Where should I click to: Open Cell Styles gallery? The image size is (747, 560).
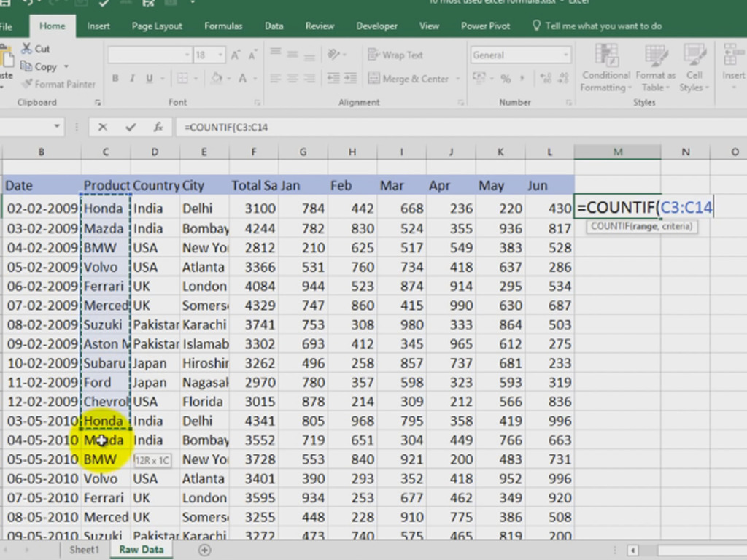694,68
